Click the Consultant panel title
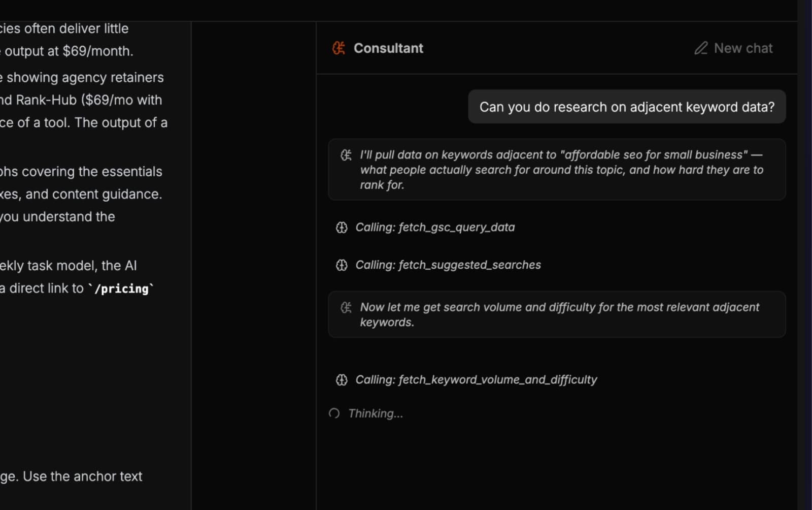The width and height of the screenshot is (812, 510). (388, 48)
